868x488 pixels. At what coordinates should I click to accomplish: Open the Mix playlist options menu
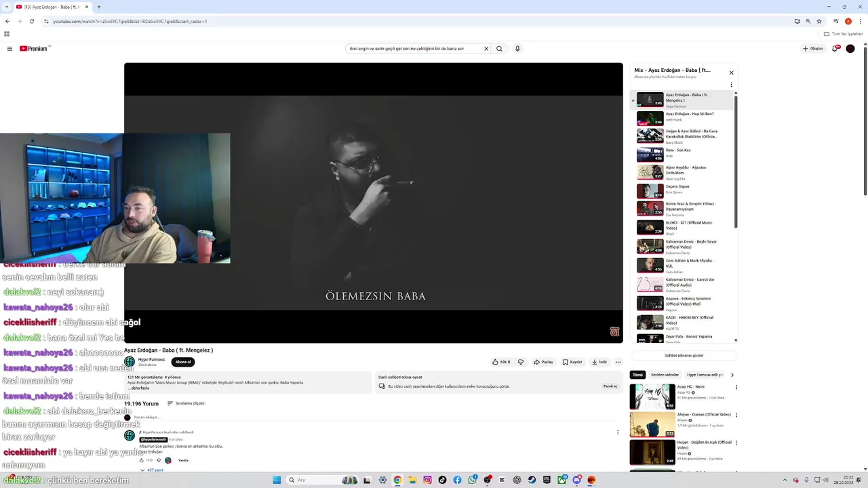(x=731, y=85)
